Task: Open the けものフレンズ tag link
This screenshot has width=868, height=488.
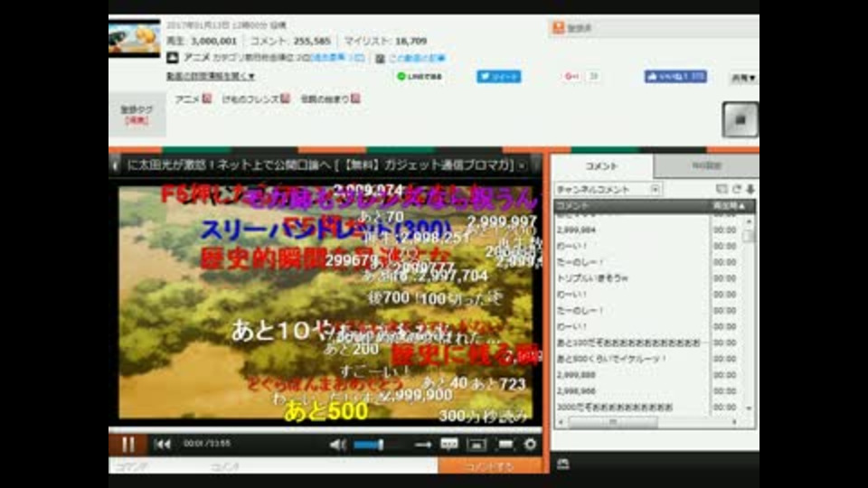Action: coord(250,99)
